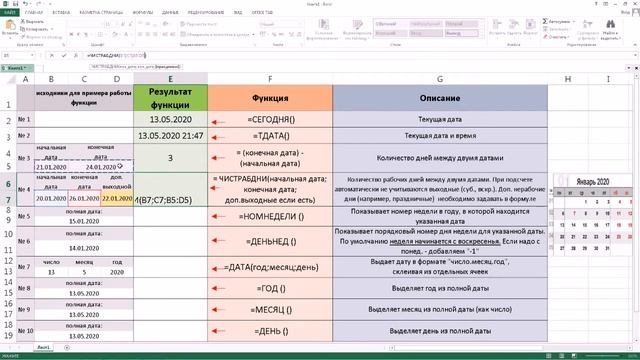Open the Name Box dropdown arrow

click(x=32, y=55)
